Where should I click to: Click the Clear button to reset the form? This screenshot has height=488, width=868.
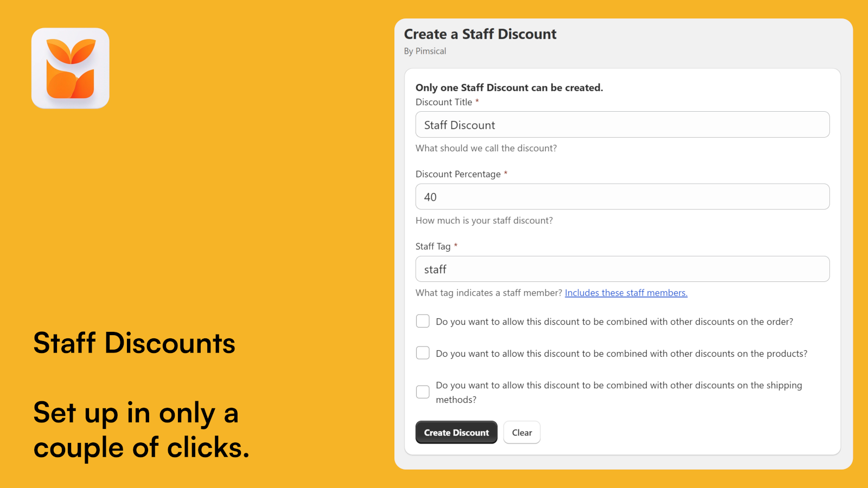(x=521, y=432)
